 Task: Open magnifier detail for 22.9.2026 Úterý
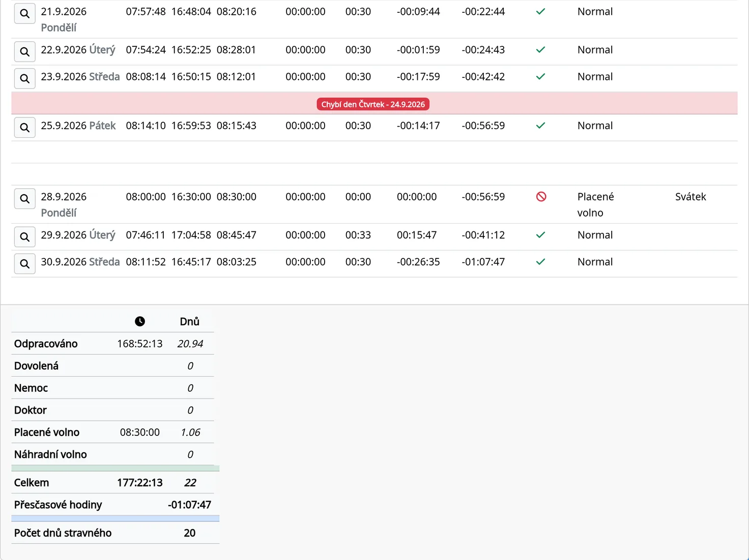click(24, 52)
